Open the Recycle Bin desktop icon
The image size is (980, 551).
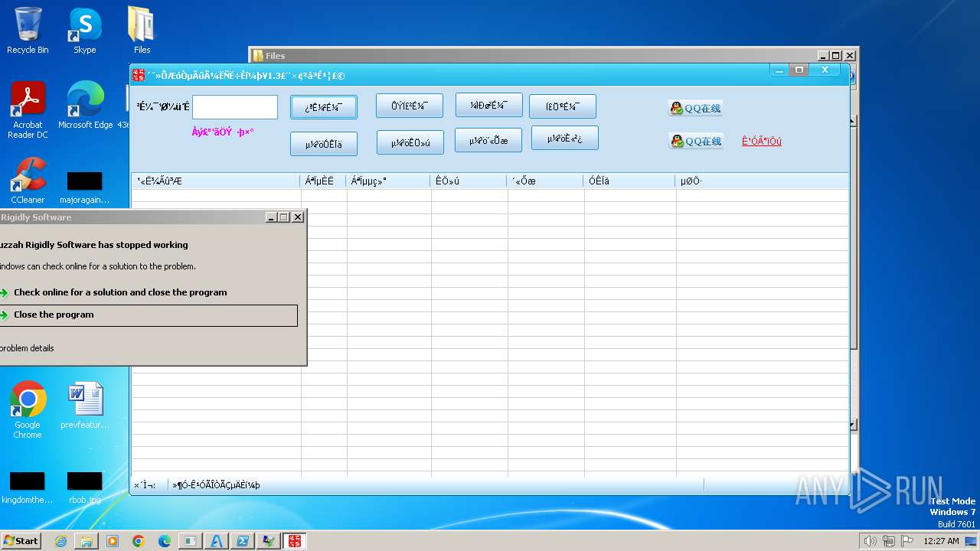point(28,31)
